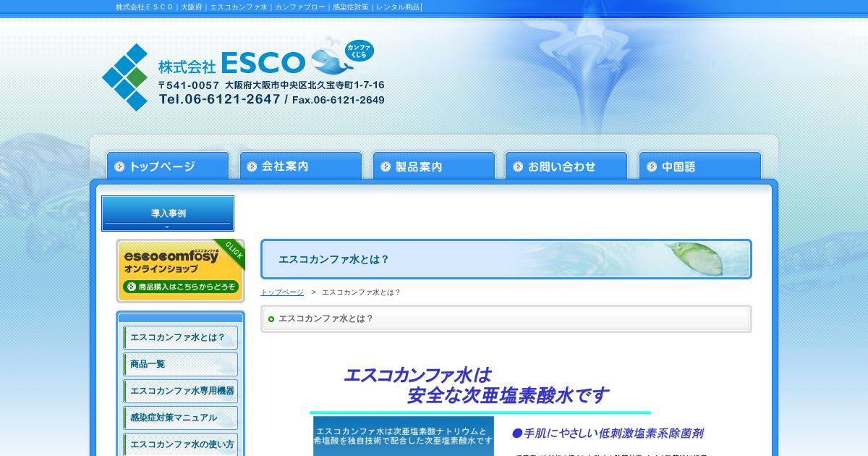Image resolution: width=868 pixels, height=456 pixels.
Task: Click the 〒541-0057 postal address line
Action: [271, 85]
